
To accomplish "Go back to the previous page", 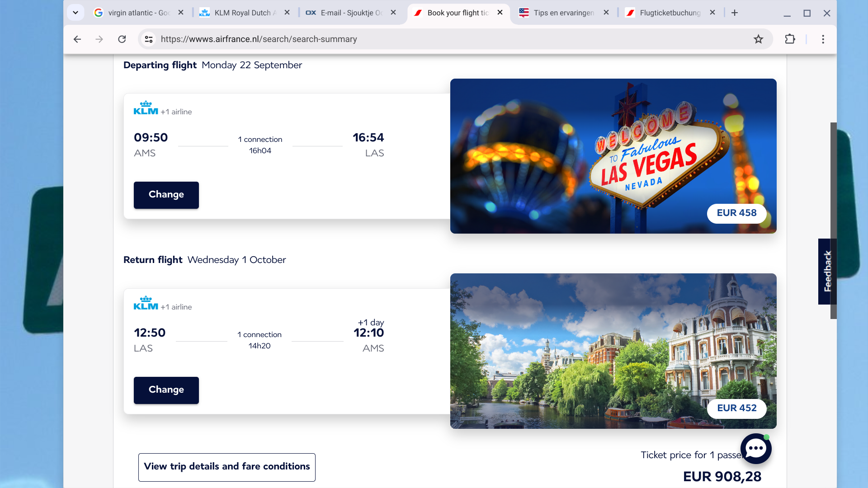I will point(77,39).
